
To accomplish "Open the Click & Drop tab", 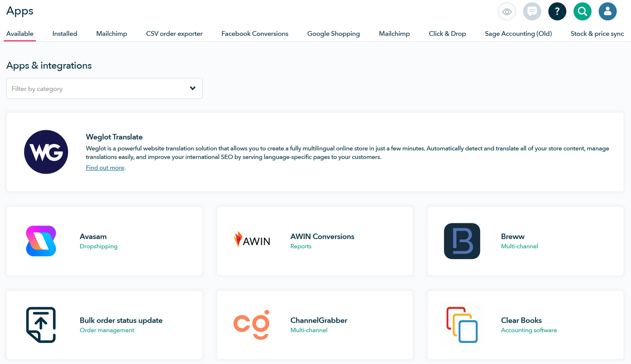I will 447,34.
